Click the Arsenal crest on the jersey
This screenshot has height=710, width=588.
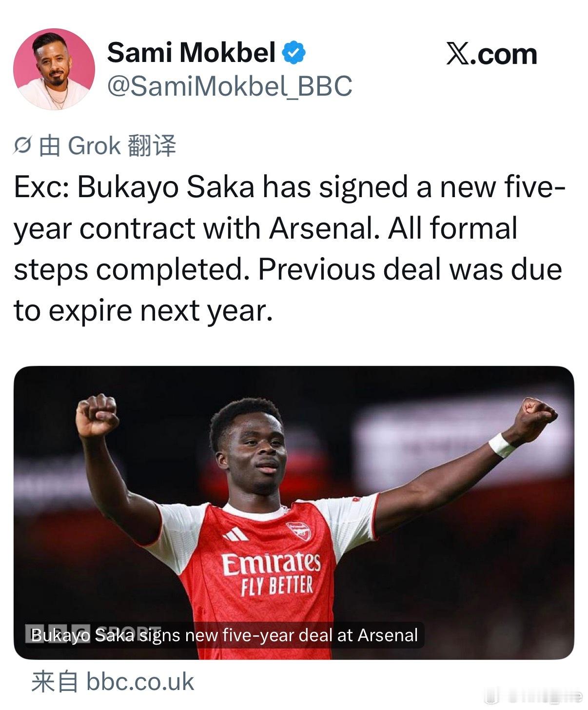tap(299, 531)
